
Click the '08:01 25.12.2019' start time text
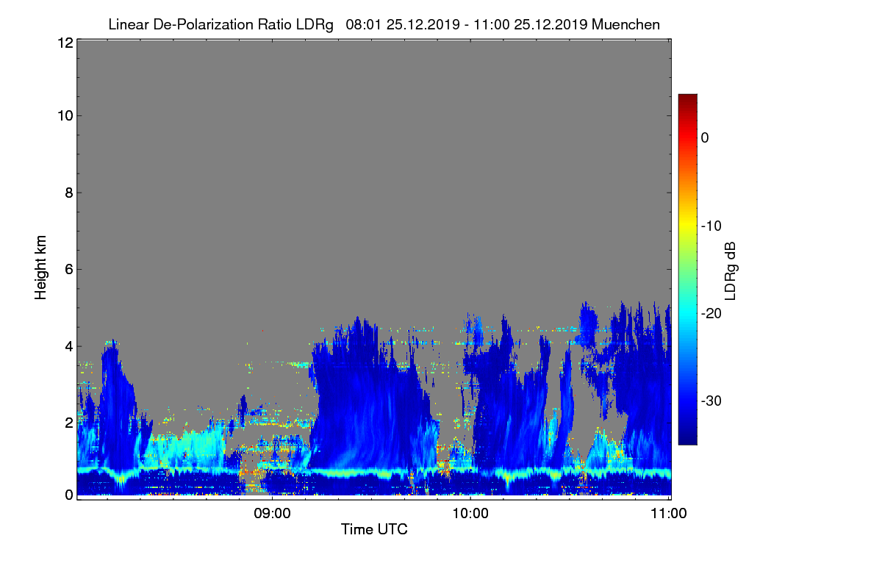(402, 25)
